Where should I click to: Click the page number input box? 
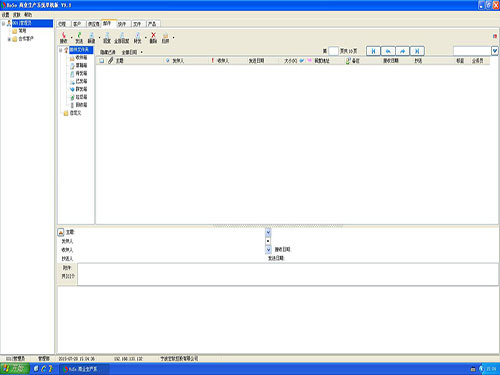(x=333, y=51)
